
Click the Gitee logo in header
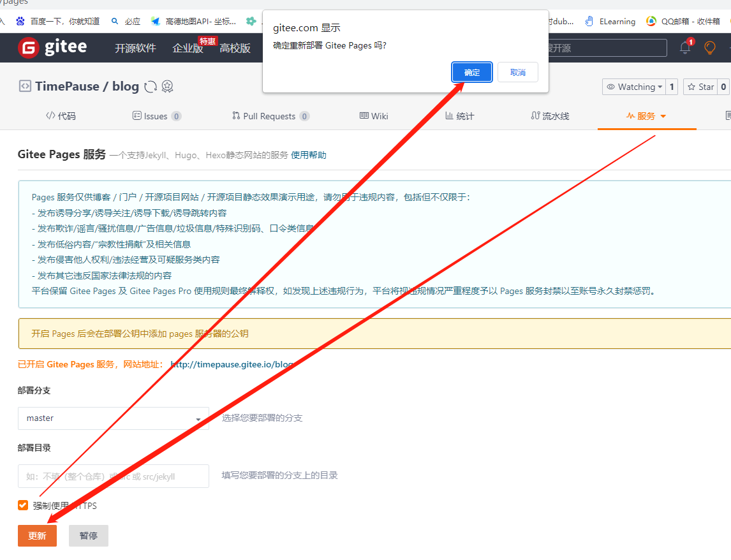tap(52, 48)
